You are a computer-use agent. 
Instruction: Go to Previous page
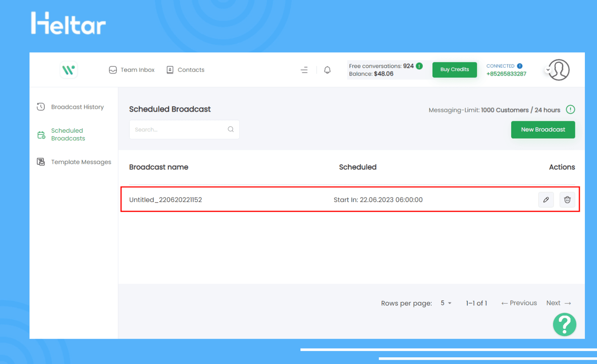click(519, 303)
